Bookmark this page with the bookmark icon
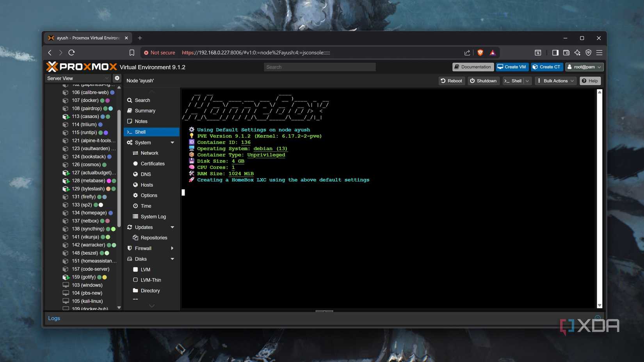644x362 pixels. click(132, 53)
